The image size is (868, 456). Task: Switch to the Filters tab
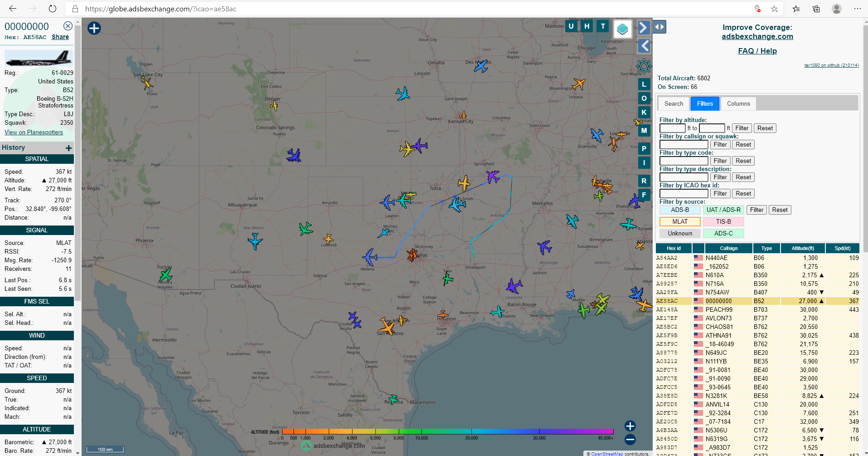pyautogui.click(x=705, y=103)
